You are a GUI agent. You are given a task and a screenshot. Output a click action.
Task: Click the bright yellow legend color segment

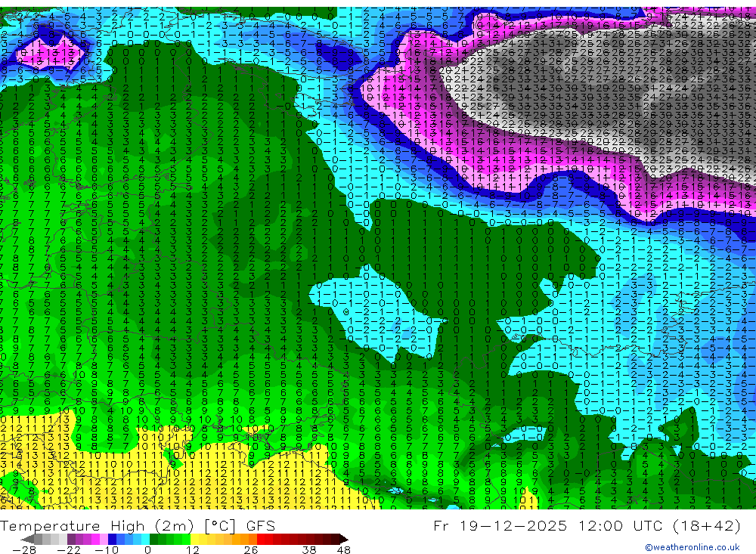[194, 539]
